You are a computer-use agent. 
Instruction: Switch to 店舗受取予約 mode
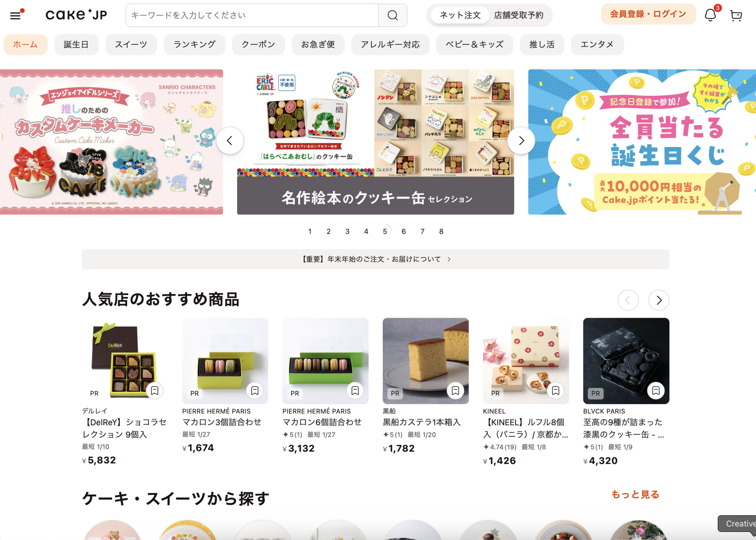519,15
